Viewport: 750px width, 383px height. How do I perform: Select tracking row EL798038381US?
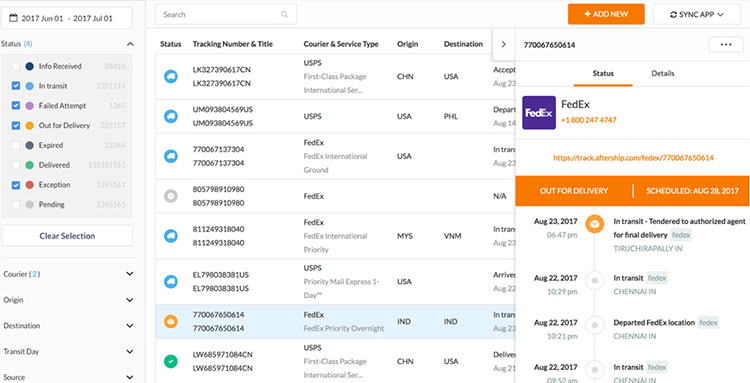335,282
